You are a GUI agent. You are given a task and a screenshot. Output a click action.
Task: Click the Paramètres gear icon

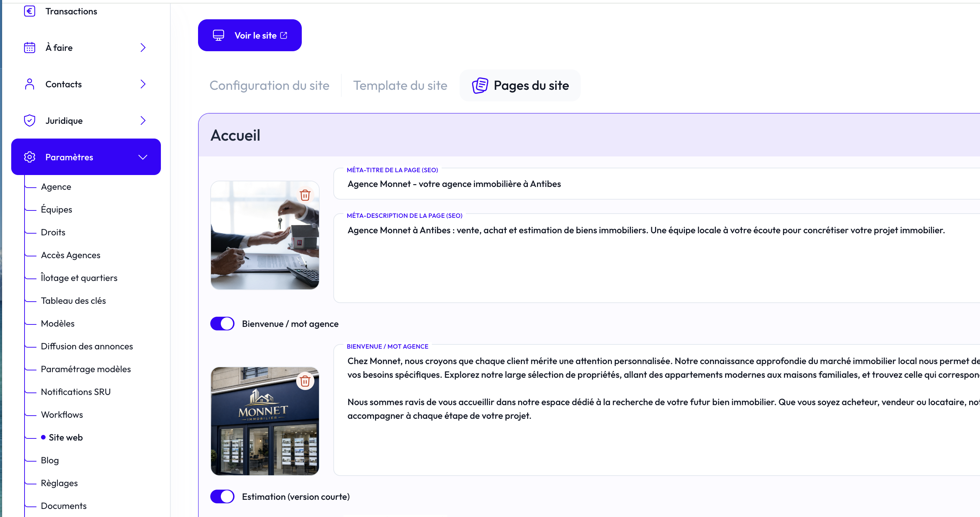(x=30, y=157)
